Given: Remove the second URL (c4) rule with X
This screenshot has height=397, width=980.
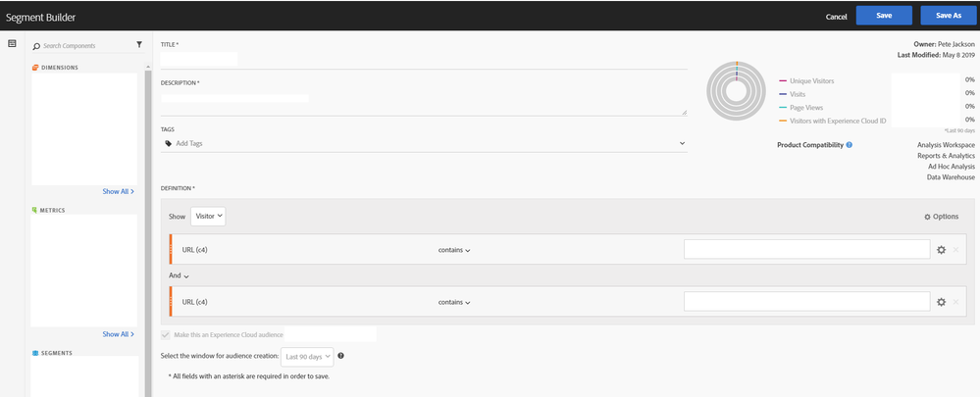Looking at the screenshot, I should coord(955,302).
